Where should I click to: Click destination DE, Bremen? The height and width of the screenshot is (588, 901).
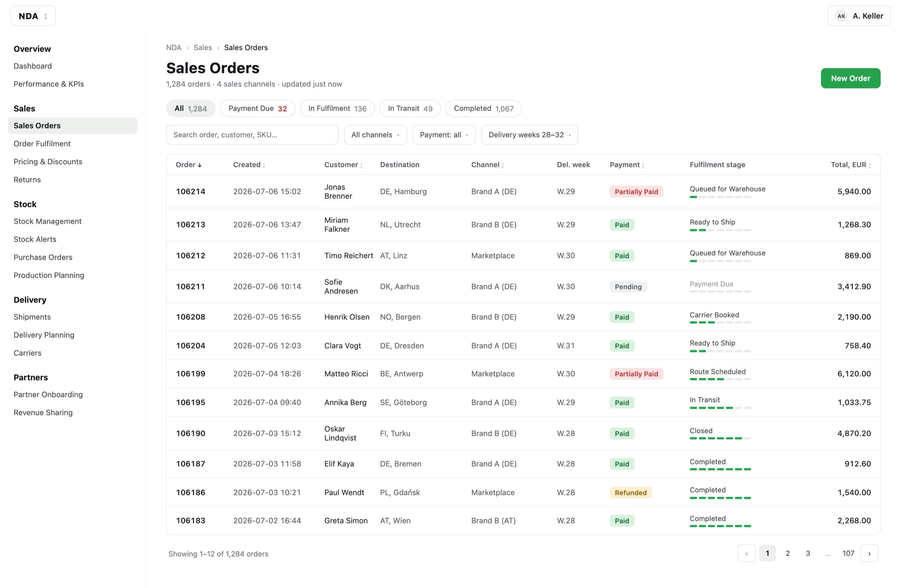tap(401, 464)
